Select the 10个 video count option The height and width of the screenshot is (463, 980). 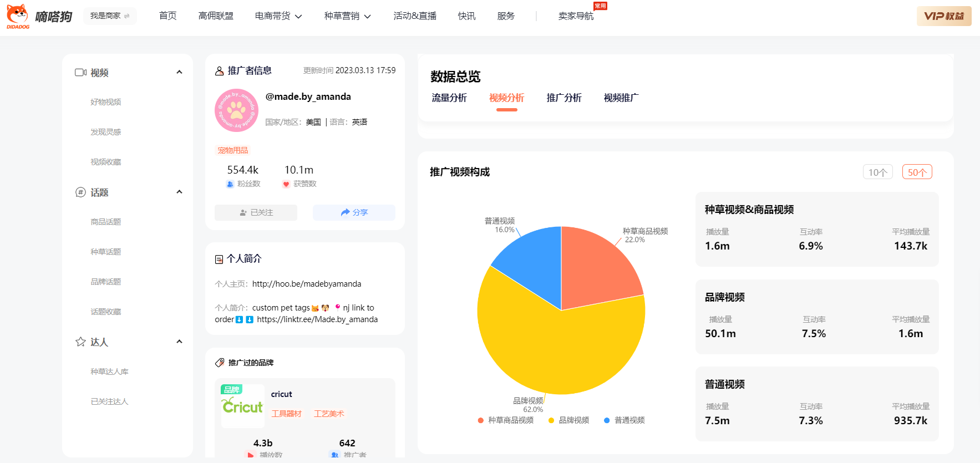click(x=877, y=172)
